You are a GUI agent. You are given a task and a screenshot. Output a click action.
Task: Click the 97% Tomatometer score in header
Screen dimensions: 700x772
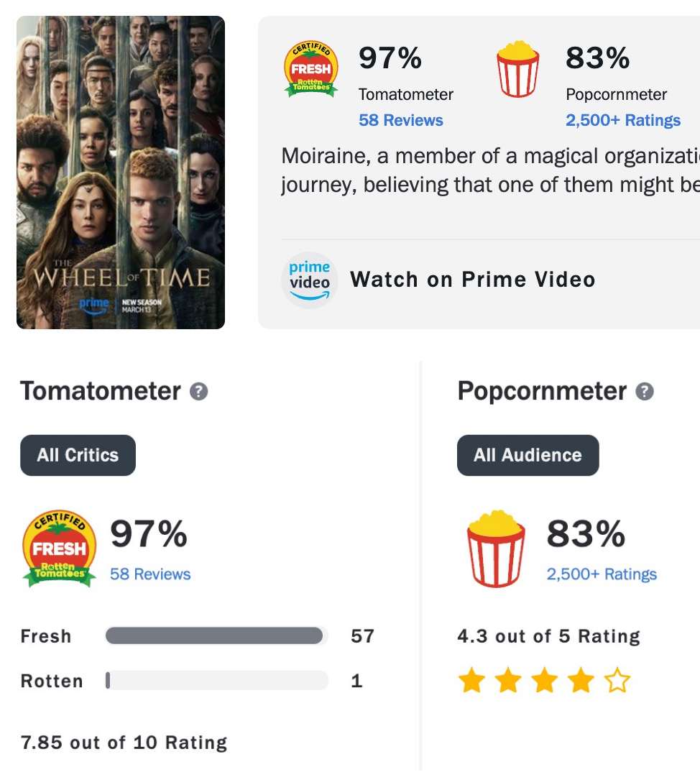pos(390,58)
